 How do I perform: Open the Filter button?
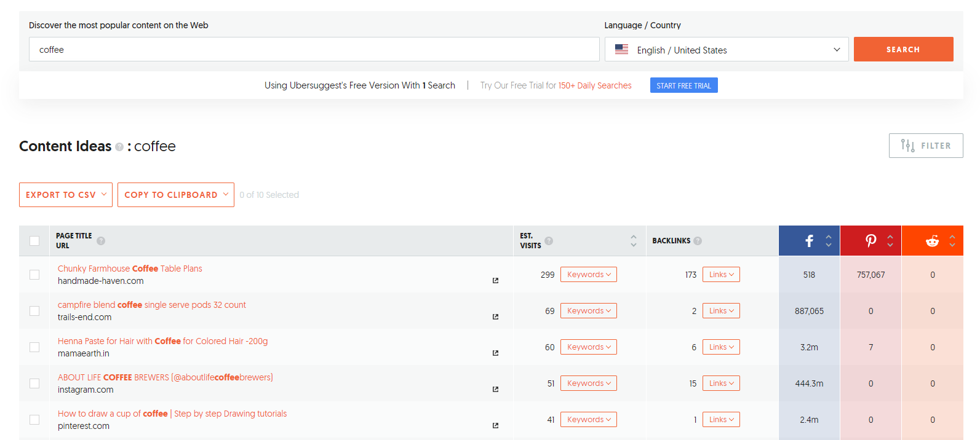[926, 146]
